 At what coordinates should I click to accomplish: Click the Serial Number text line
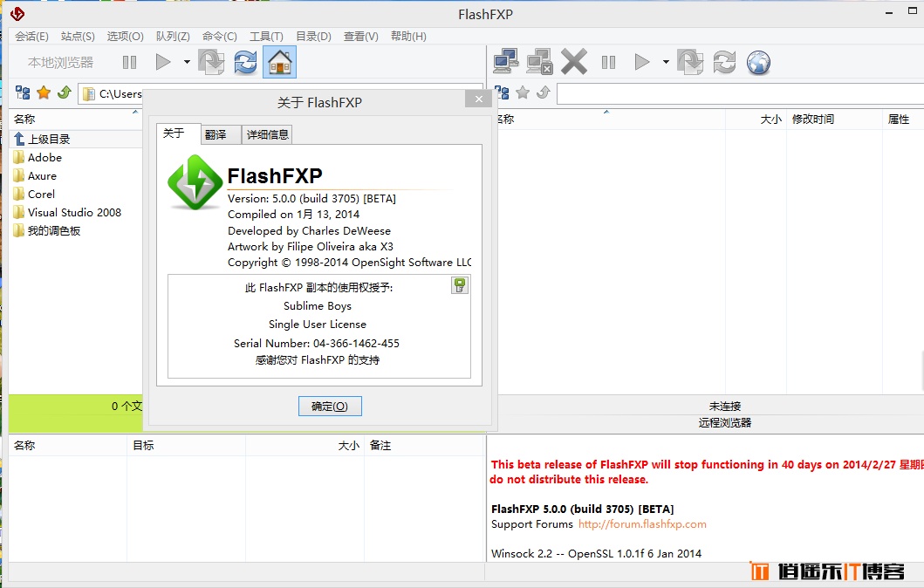pyautogui.click(x=317, y=344)
